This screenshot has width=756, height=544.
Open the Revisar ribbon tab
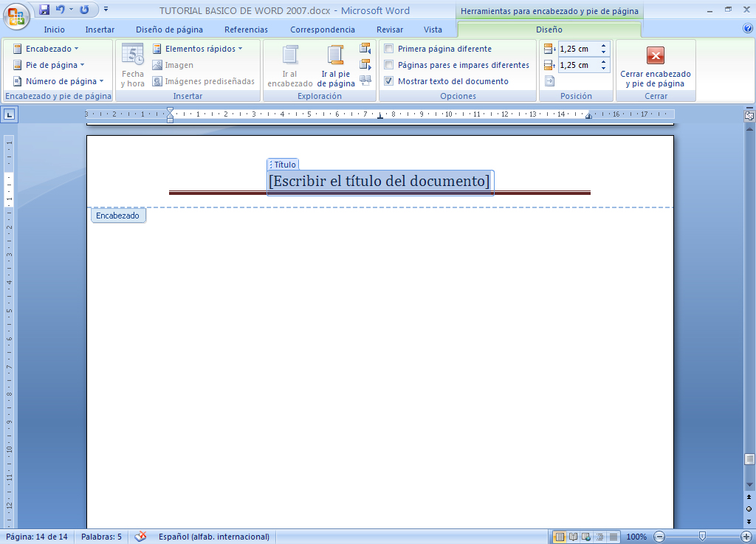pyautogui.click(x=389, y=29)
